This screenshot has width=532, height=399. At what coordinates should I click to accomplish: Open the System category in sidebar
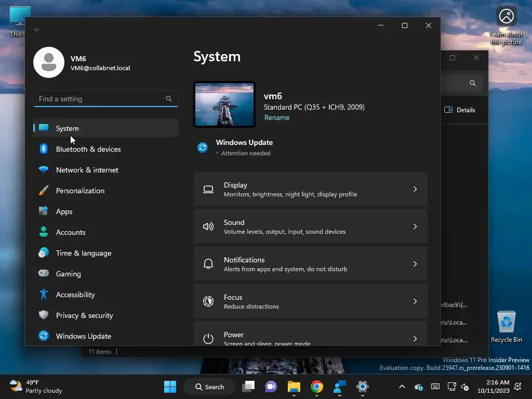click(x=106, y=128)
